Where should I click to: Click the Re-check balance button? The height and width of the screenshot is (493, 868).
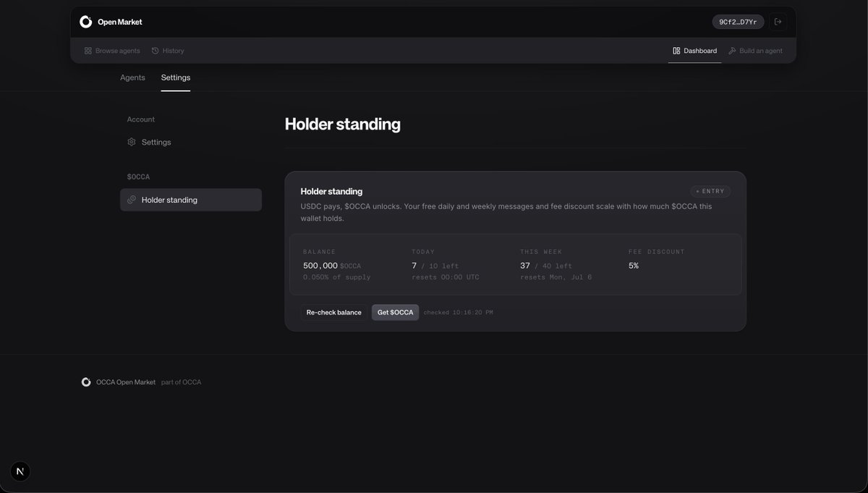point(333,313)
